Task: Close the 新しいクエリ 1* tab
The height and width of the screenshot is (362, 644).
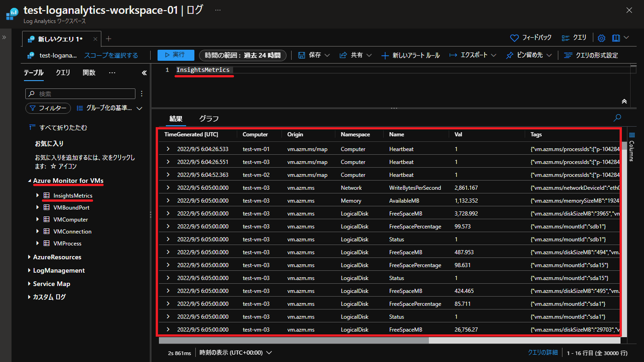Action: point(95,39)
